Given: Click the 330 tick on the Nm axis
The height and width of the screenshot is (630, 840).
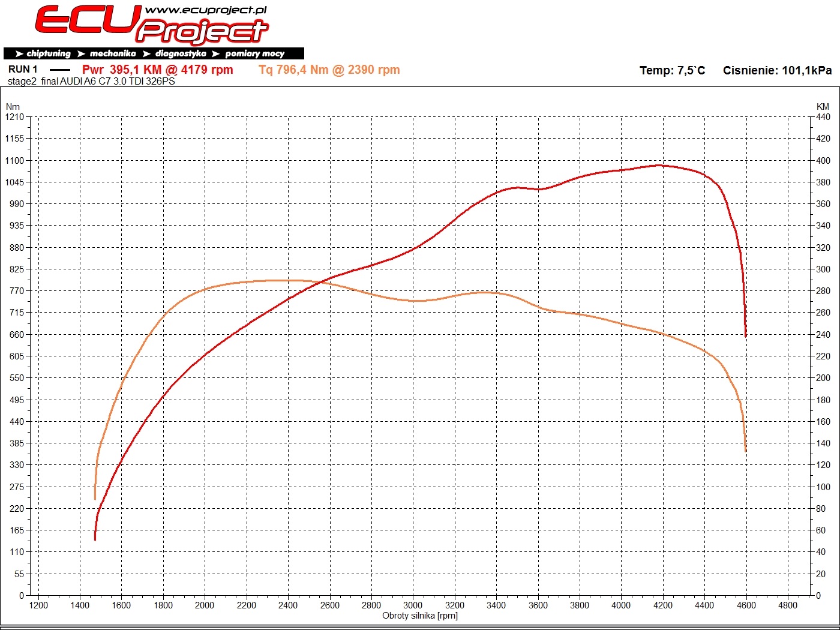Looking at the screenshot, I should click(x=17, y=465).
